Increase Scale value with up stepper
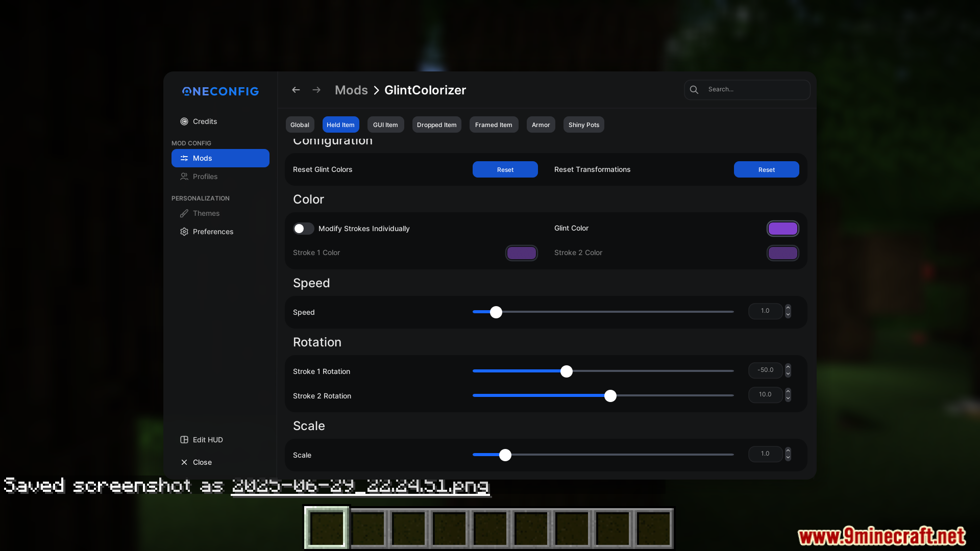The height and width of the screenshot is (551, 980). coord(788,450)
